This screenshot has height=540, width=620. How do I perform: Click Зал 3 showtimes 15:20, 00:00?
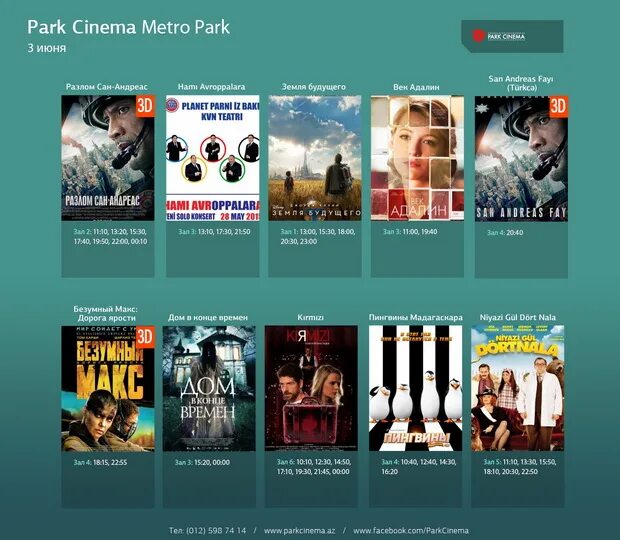(x=202, y=462)
